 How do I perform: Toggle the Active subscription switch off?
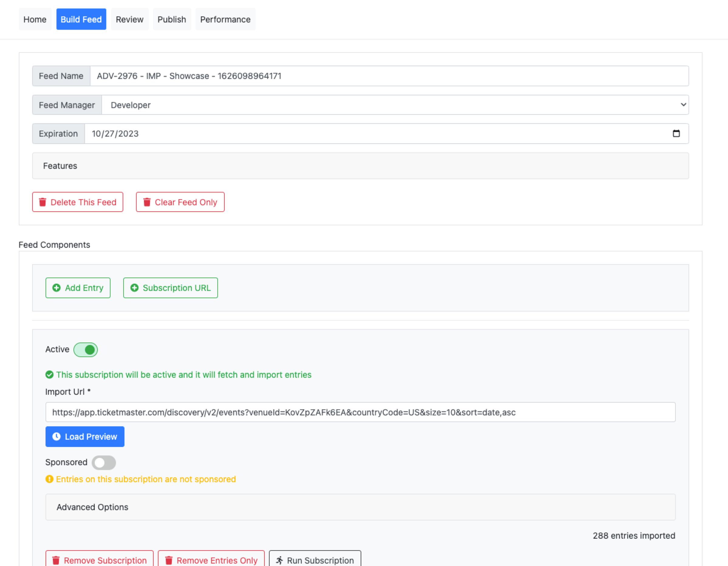[x=86, y=350]
